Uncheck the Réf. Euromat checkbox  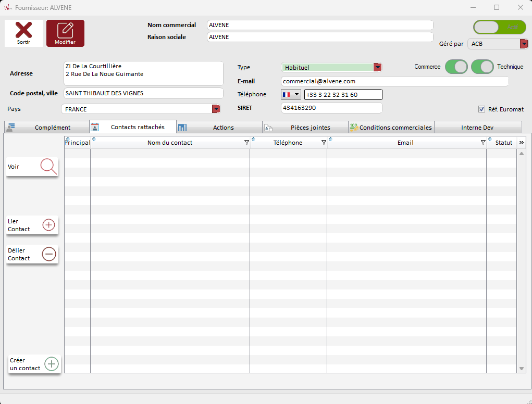click(481, 109)
